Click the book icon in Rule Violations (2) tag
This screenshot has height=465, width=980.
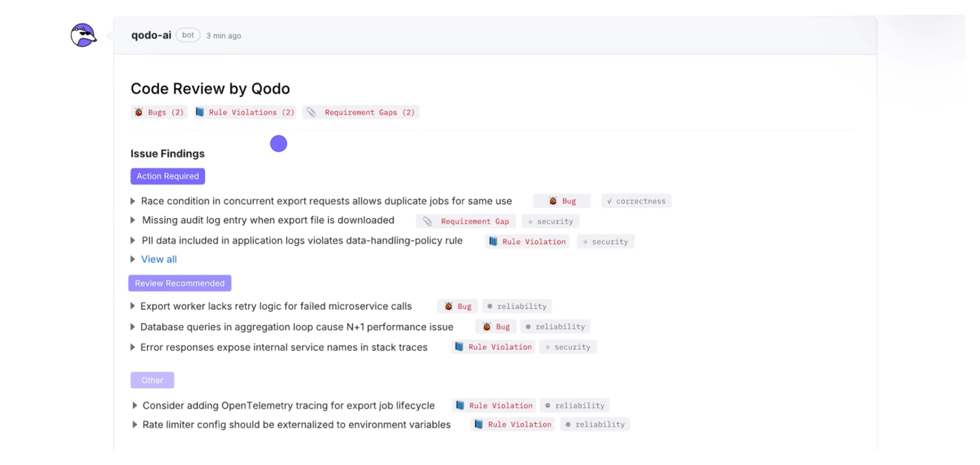[x=200, y=112]
